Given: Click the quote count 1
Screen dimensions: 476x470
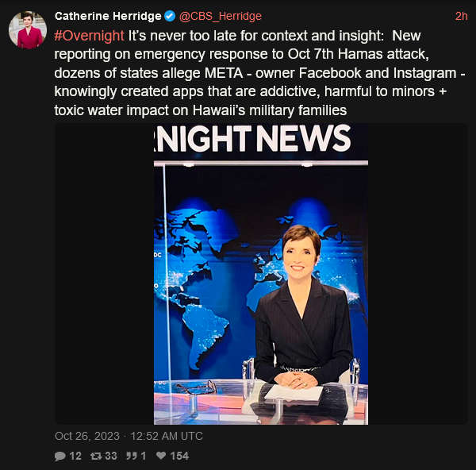Looking at the screenshot, I should click(x=144, y=456).
